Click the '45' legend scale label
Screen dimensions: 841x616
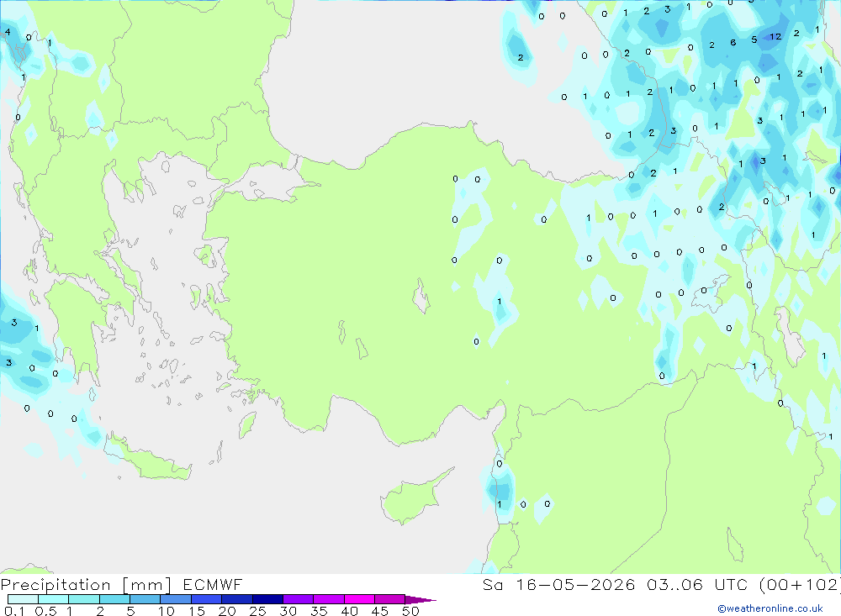point(380,611)
